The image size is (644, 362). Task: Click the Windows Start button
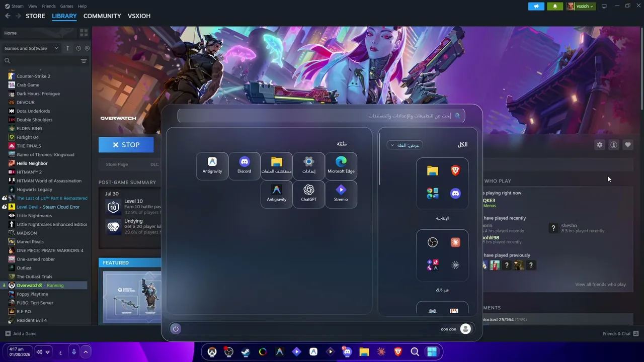click(432, 352)
